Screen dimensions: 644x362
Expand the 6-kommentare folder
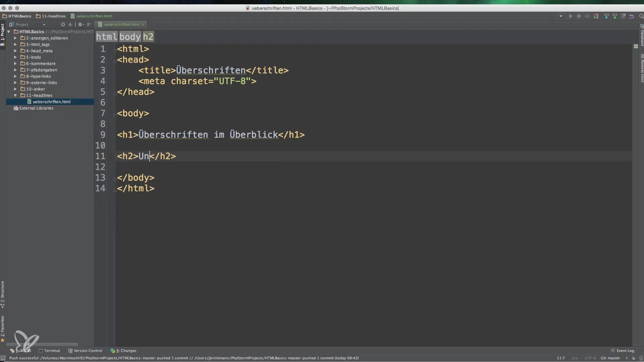pyautogui.click(x=15, y=64)
